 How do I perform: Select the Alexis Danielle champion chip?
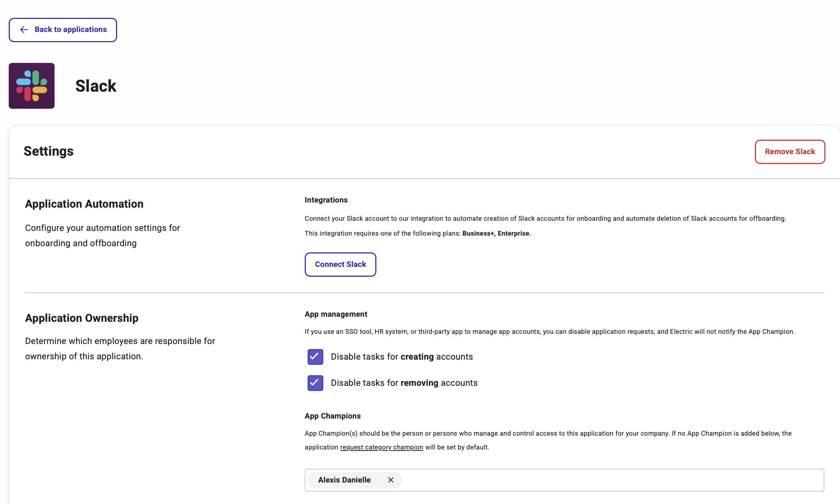(x=344, y=480)
